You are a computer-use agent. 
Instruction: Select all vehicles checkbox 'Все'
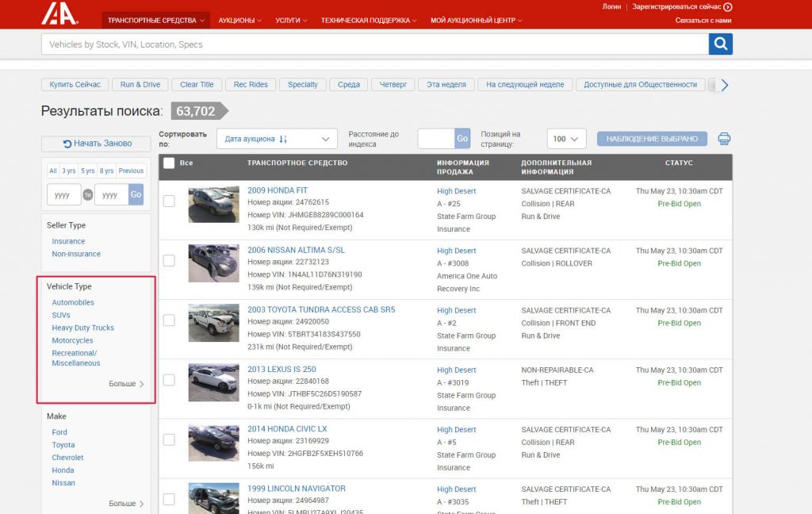169,163
